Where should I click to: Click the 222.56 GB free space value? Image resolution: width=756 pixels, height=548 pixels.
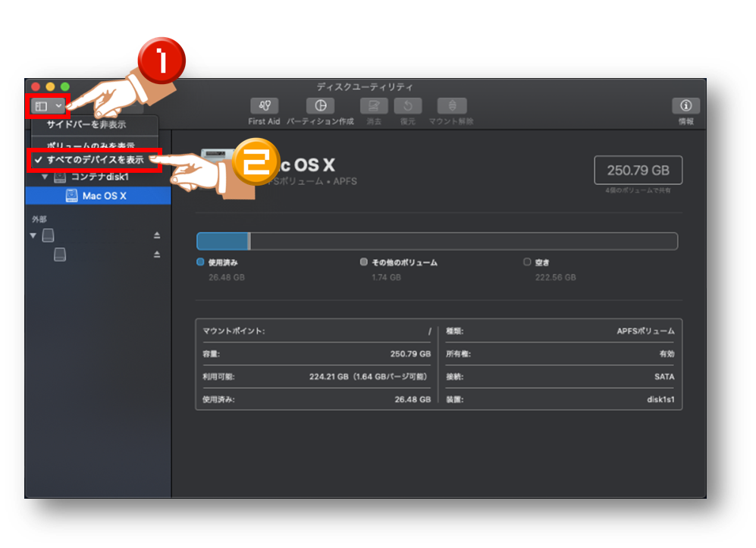tap(555, 277)
